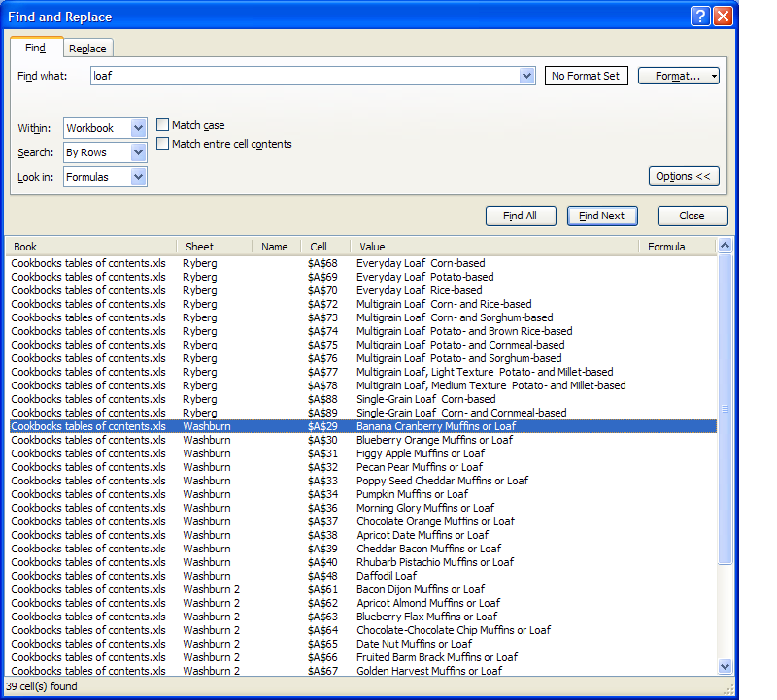This screenshot has width=777, height=700.
Task: Click the Help question mark icon
Action: pyautogui.click(x=700, y=17)
